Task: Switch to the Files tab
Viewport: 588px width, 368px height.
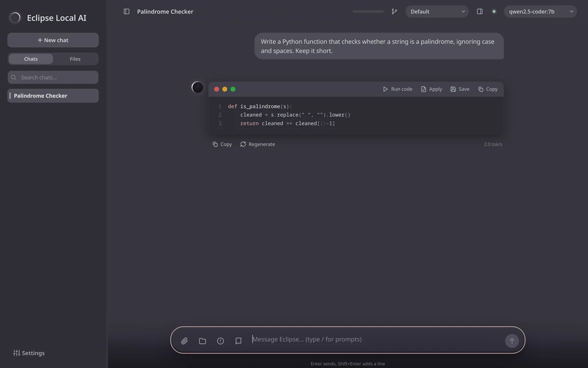Action: (x=75, y=59)
